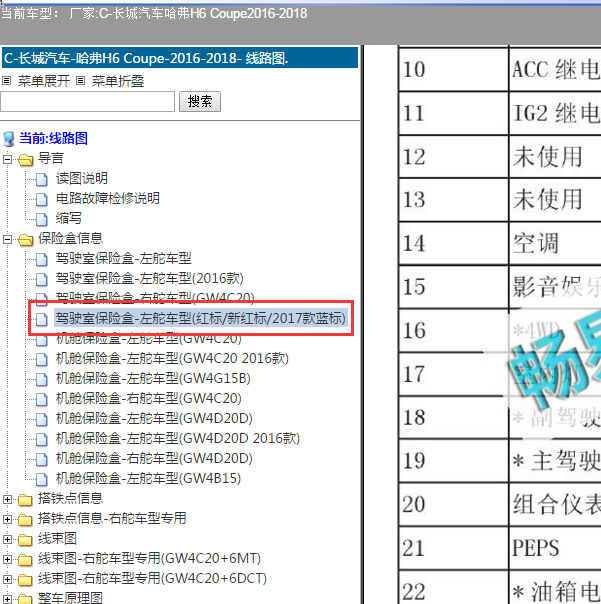Open the 缩写 page
This screenshot has width=601, height=604.
[69, 218]
